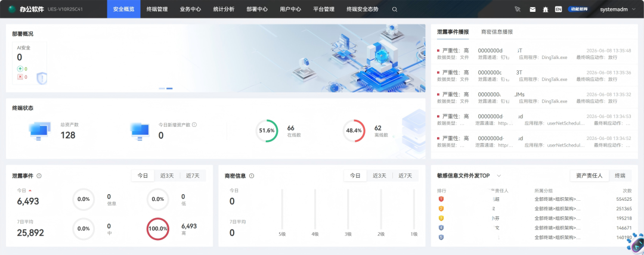Click the rank 5 blue badge
The height and width of the screenshot is (255, 644).
click(x=441, y=237)
